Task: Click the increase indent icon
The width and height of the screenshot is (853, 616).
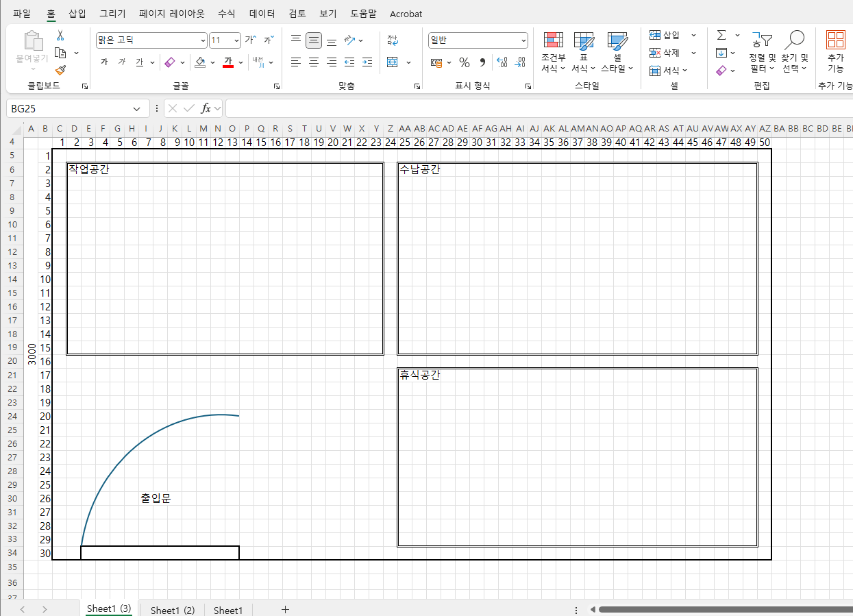Action: [367, 62]
